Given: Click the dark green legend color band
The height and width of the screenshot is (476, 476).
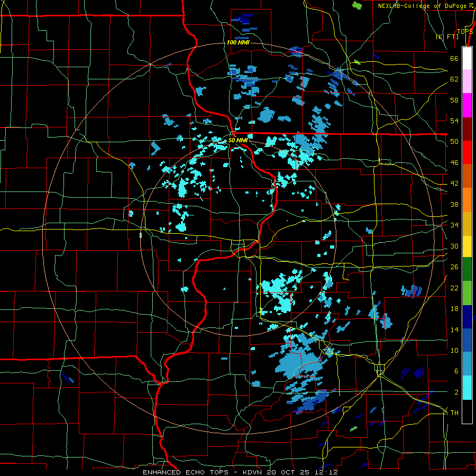Looking at the screenshot, I should pos(467,269).
